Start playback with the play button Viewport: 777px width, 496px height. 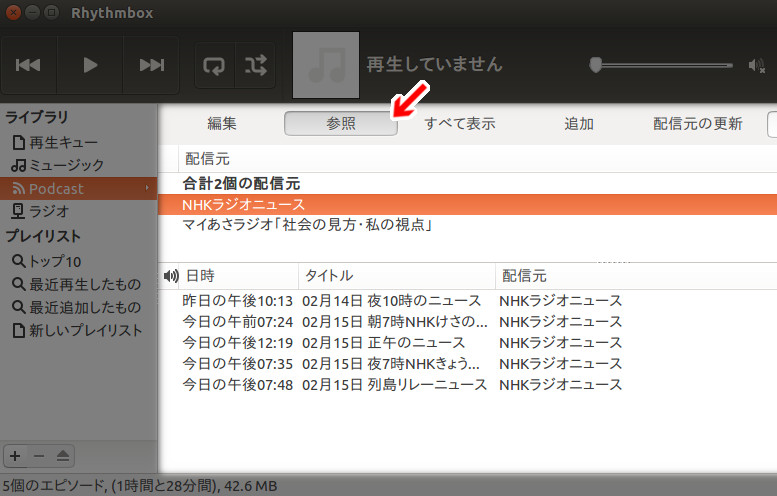click(90, 65)
